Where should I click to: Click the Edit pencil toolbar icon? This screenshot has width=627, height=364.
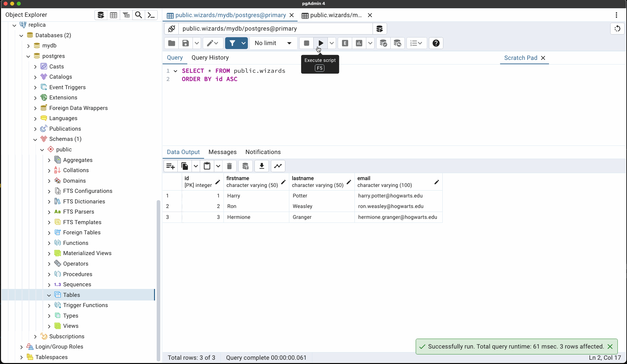click(213, 43)
